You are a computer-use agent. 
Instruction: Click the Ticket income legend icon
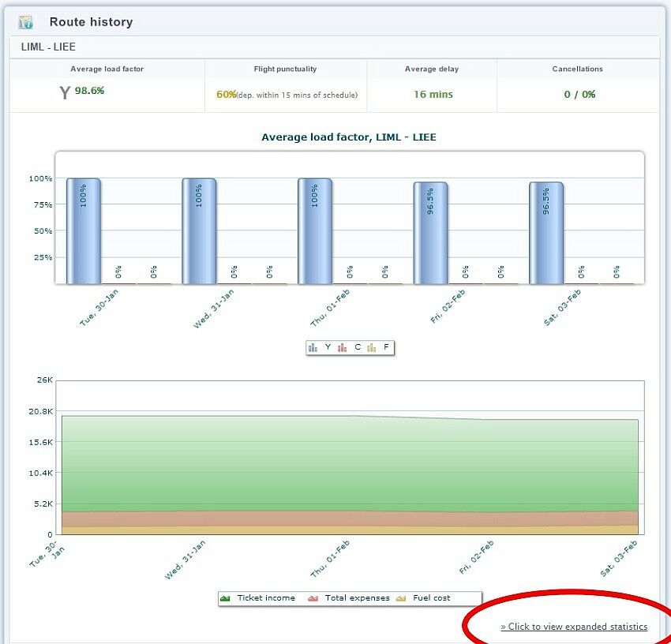[225, 598]
